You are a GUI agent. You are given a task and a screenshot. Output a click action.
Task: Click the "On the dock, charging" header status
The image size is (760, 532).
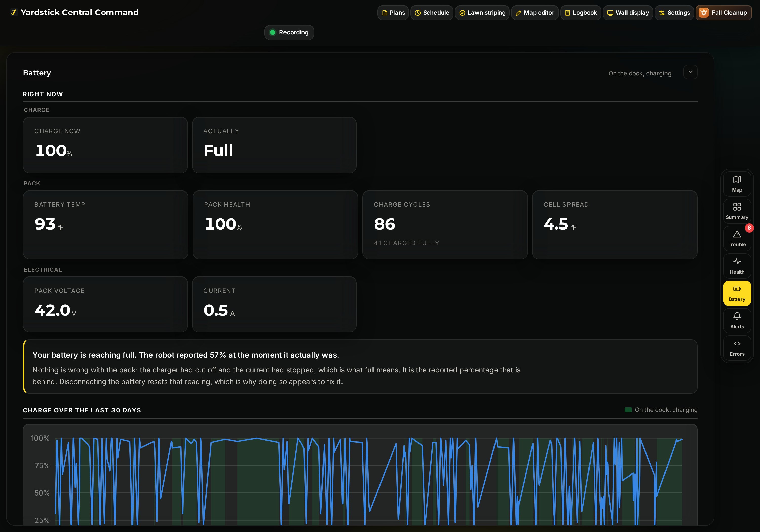point(639,73)
